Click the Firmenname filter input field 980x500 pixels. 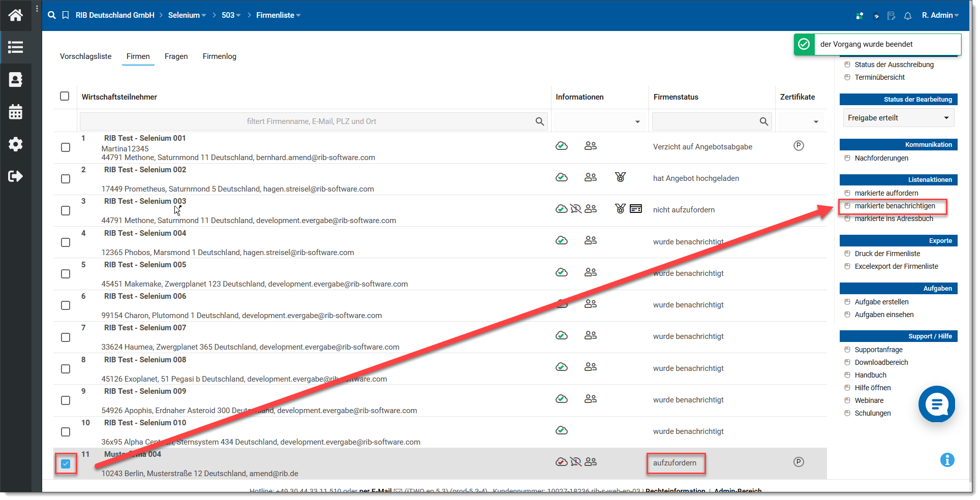coord(313,121)
